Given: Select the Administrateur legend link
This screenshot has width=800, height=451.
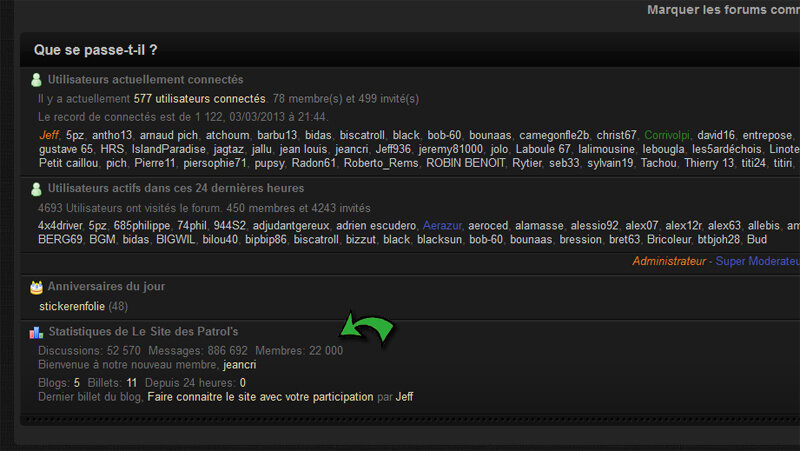Looking at the screenshot, I should click(668, 262).
